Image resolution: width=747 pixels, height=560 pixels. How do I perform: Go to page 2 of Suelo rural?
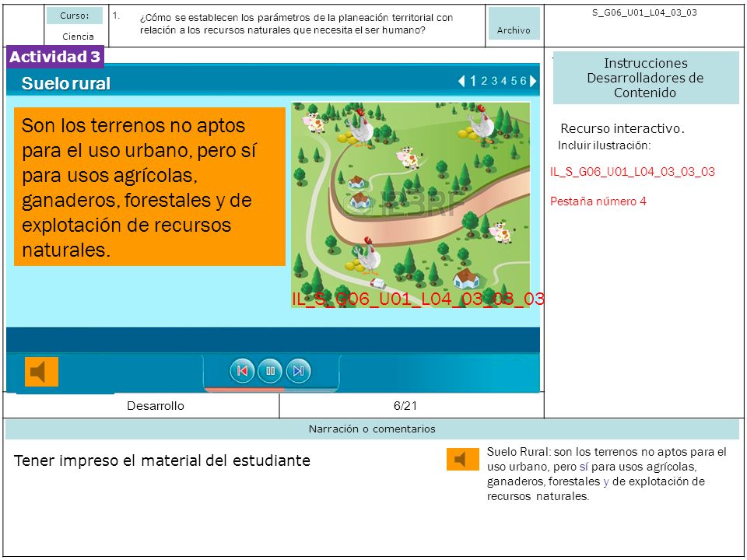pos(484,81)
